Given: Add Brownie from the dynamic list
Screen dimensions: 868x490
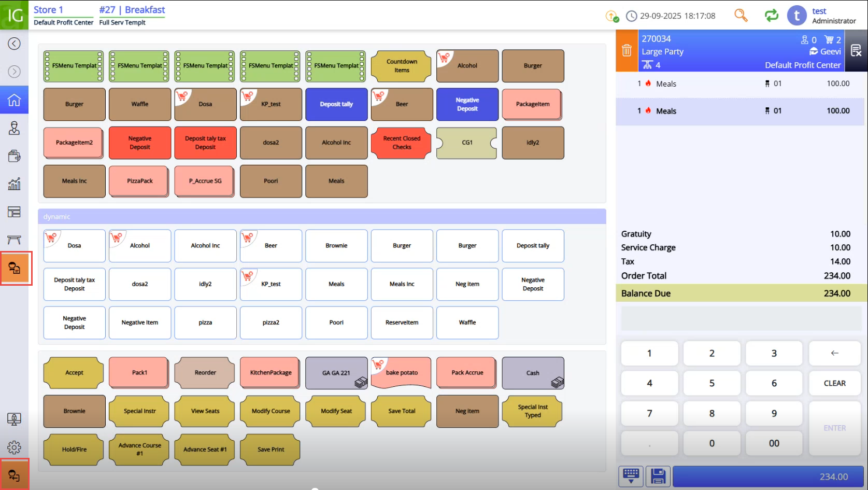Looking at the screenshot, I should 336,246.
